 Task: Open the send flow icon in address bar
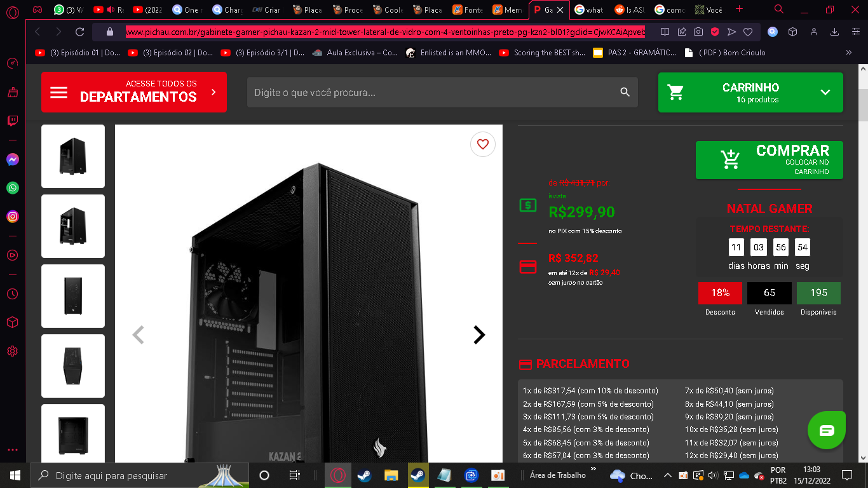731,32
